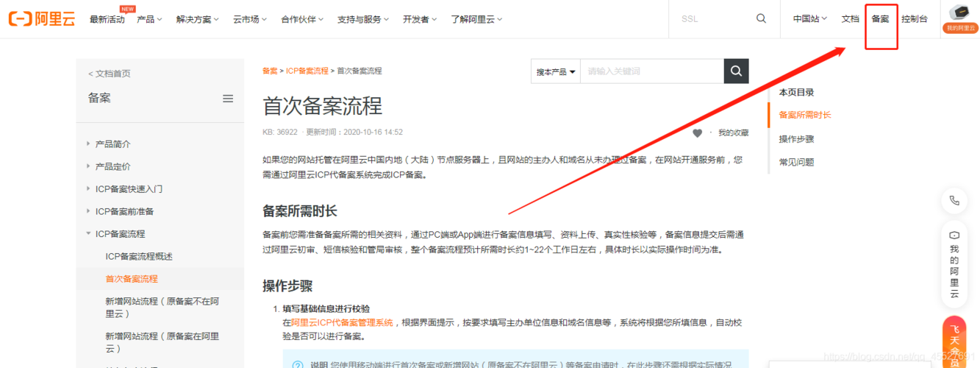Click 最新活动 in the top navigation

coord(107,19)
